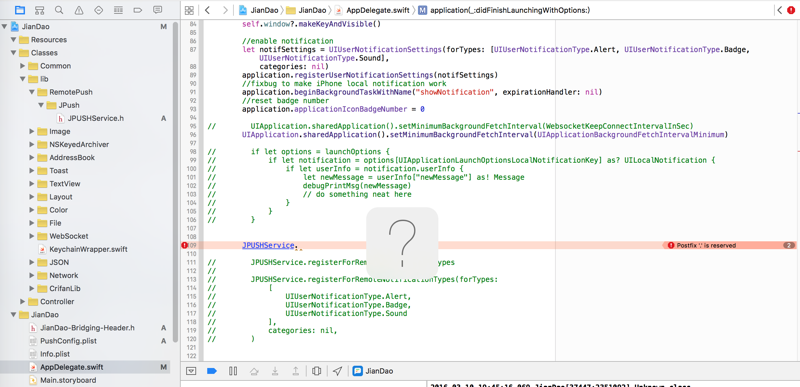Select the JSON folder
800x387 pixels.
coord(53,262)
